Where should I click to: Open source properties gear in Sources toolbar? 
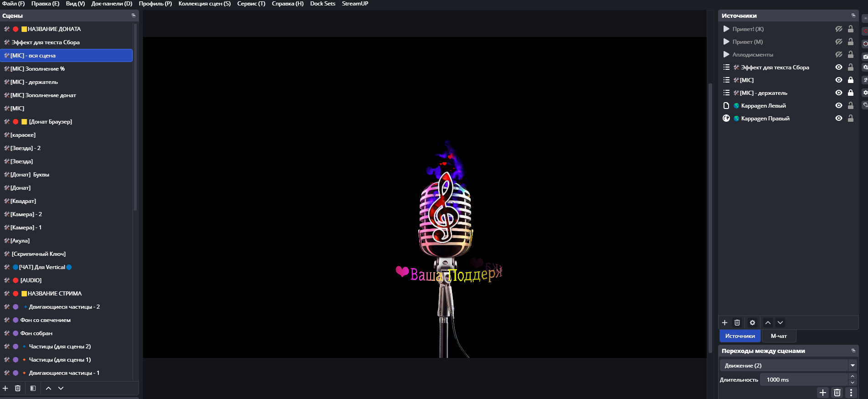point(752,322)
